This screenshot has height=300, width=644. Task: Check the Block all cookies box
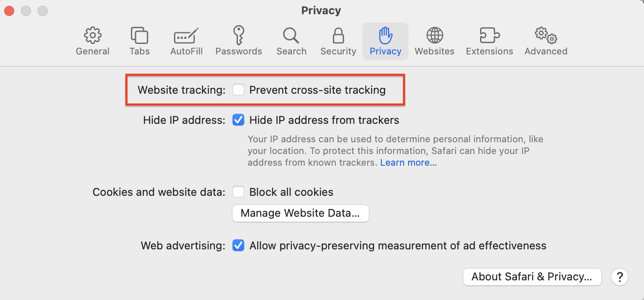pos(238,192)
